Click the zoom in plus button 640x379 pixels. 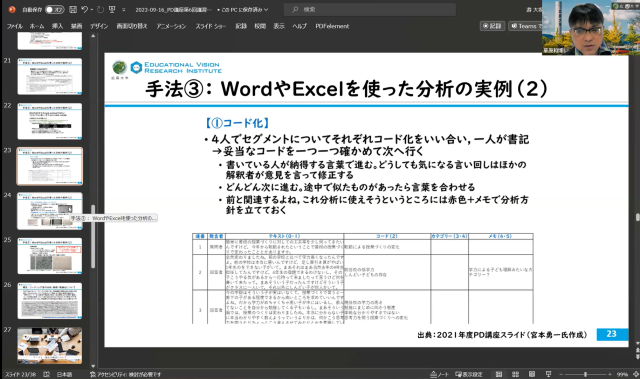point(610,374)
